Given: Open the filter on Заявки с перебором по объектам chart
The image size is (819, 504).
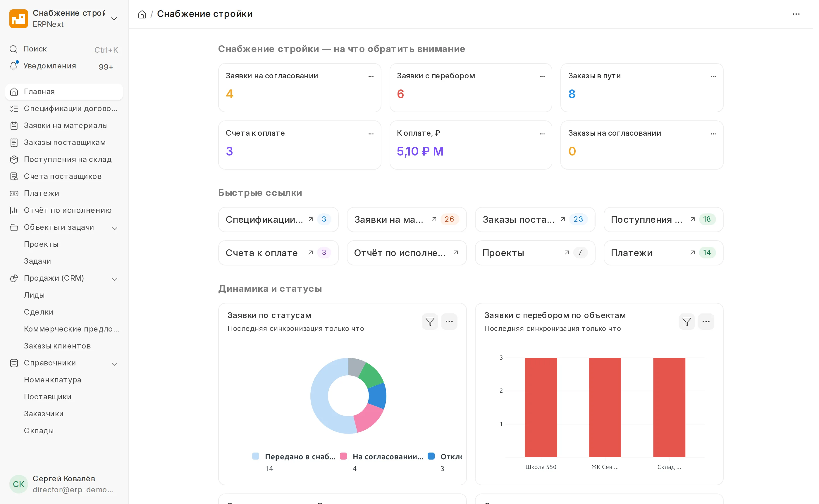Looking at the screenshot, I should click(x=691, y=324).
